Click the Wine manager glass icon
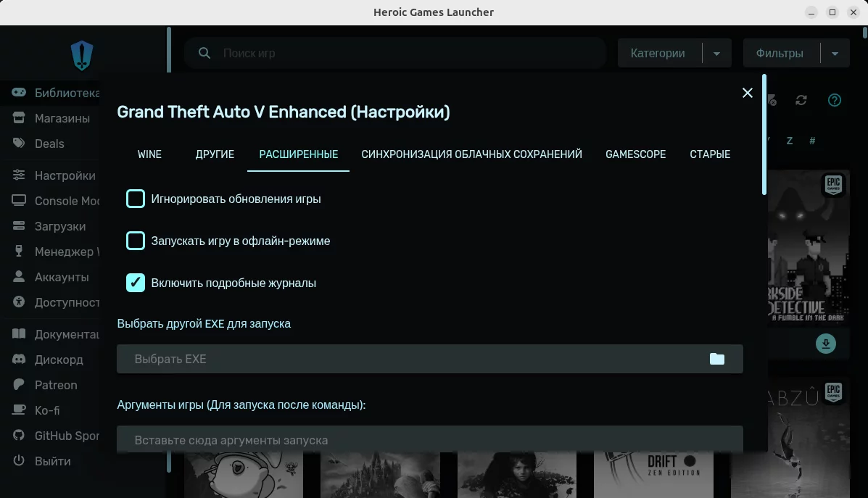Screen dimensions: 868x498 coord(19,252)
